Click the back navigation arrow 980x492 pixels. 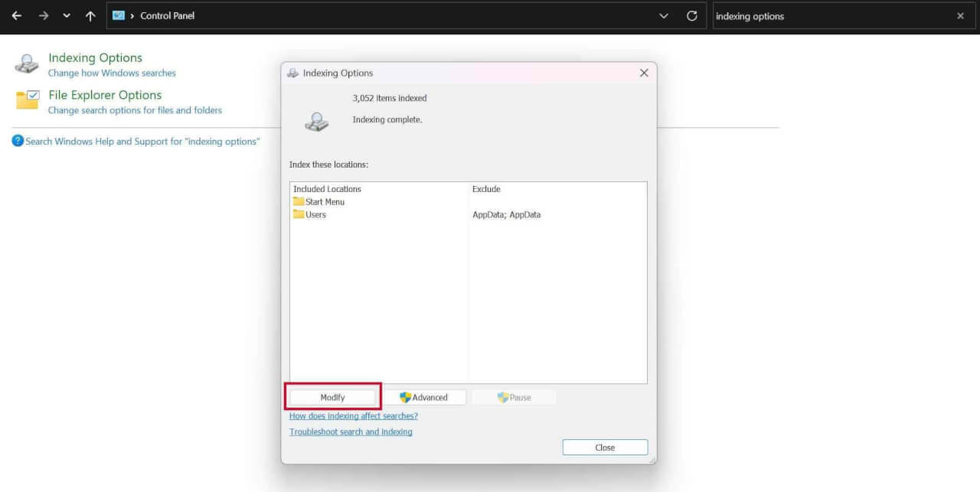[x=17, y=15]
